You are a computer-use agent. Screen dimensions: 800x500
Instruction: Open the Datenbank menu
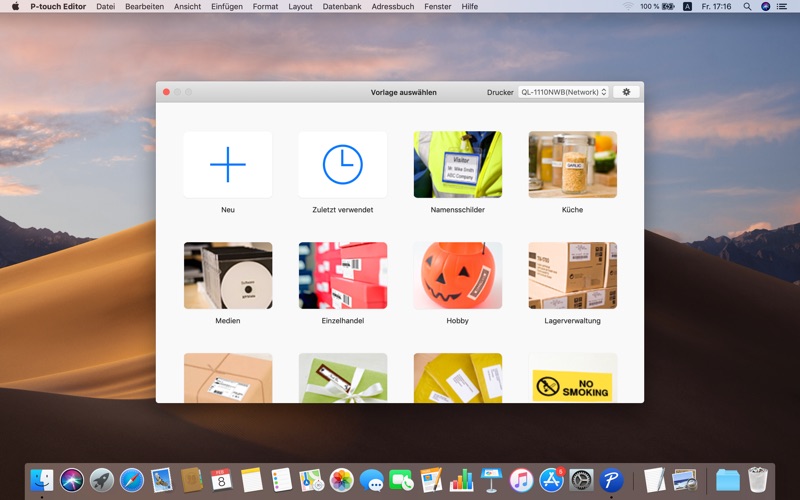[x=342, y=6]
